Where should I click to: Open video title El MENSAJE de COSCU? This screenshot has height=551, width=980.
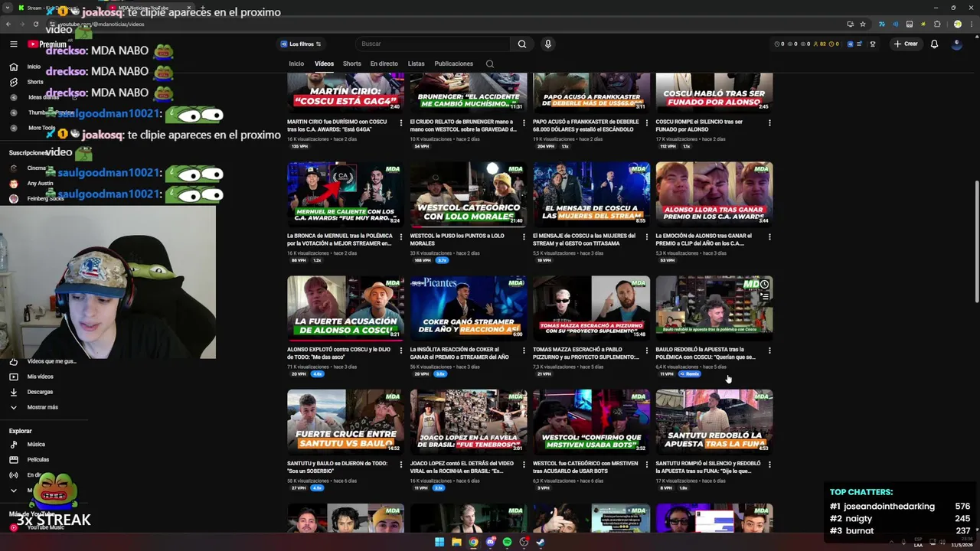click(x=585, y=239)
